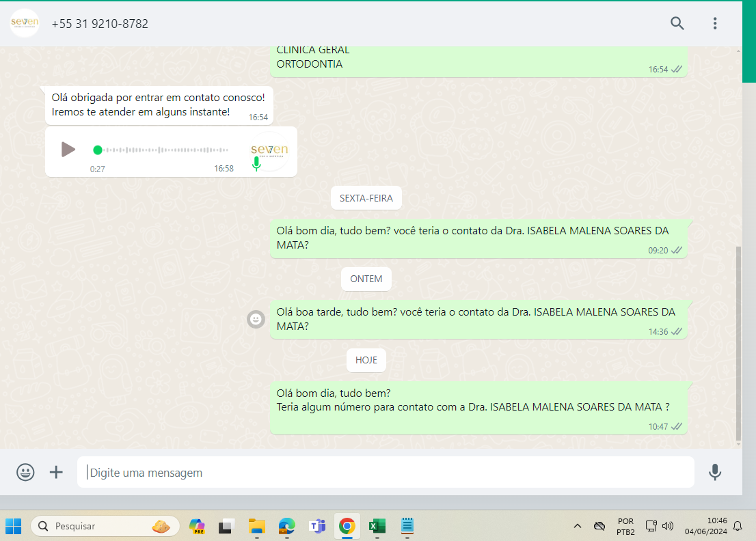The height and width of the screenshot is (541, 756).
Task: Open the Seven contact profile picture in the header
Action: pos(25,23)
